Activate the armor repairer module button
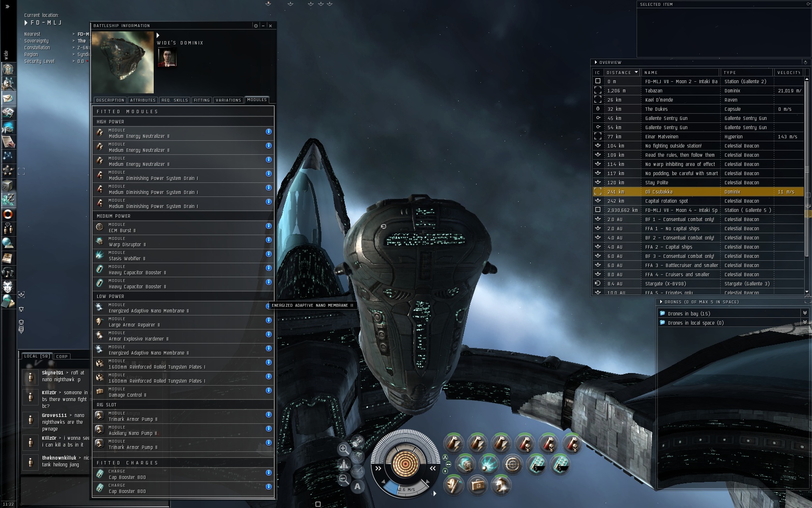The width and height of the screenshot is (812, 508). click(453, 485)
